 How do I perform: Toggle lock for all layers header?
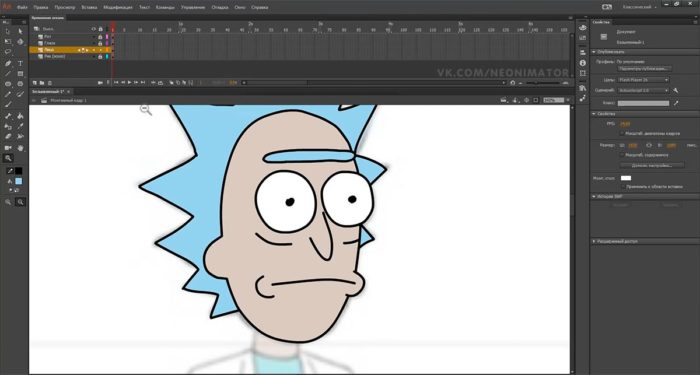click(x=100, y=29)
